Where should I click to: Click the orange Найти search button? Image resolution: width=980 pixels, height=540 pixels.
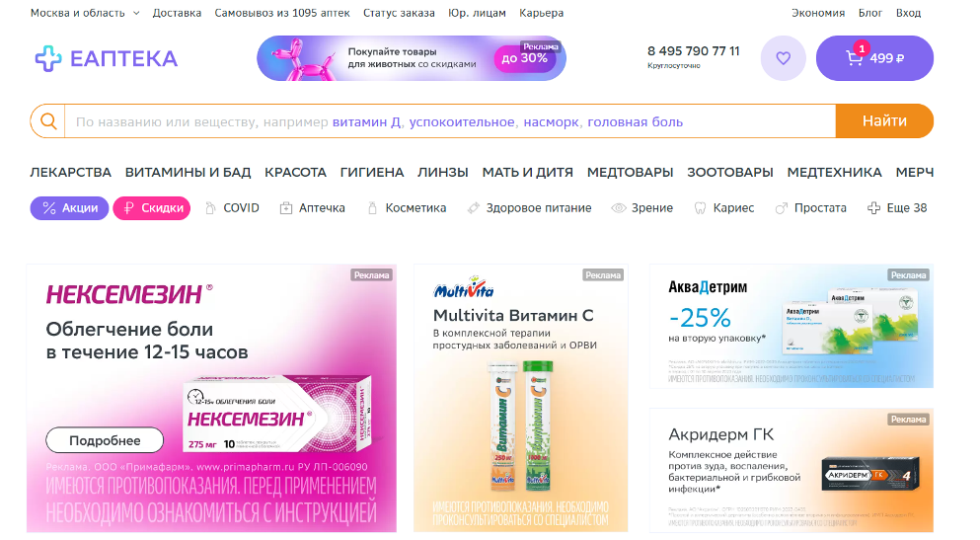884,121
